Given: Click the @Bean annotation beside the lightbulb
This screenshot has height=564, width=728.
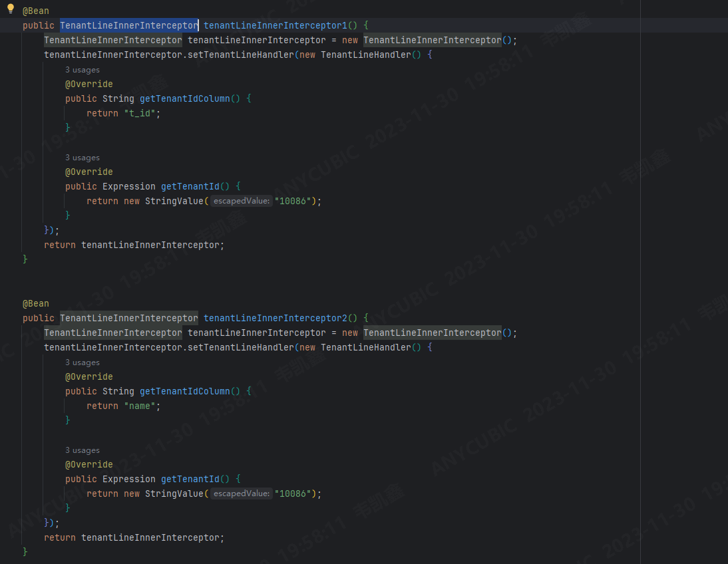Looking at the screenshot, I should [36, 11].
